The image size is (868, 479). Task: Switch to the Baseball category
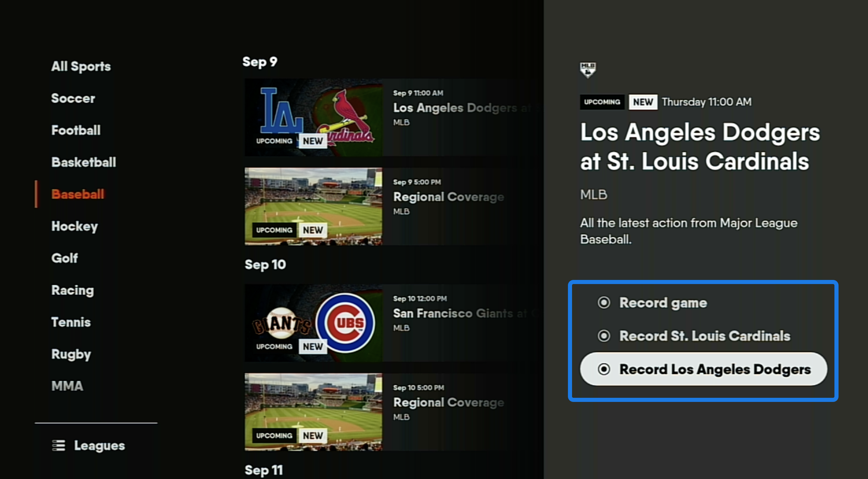(78, 194)
